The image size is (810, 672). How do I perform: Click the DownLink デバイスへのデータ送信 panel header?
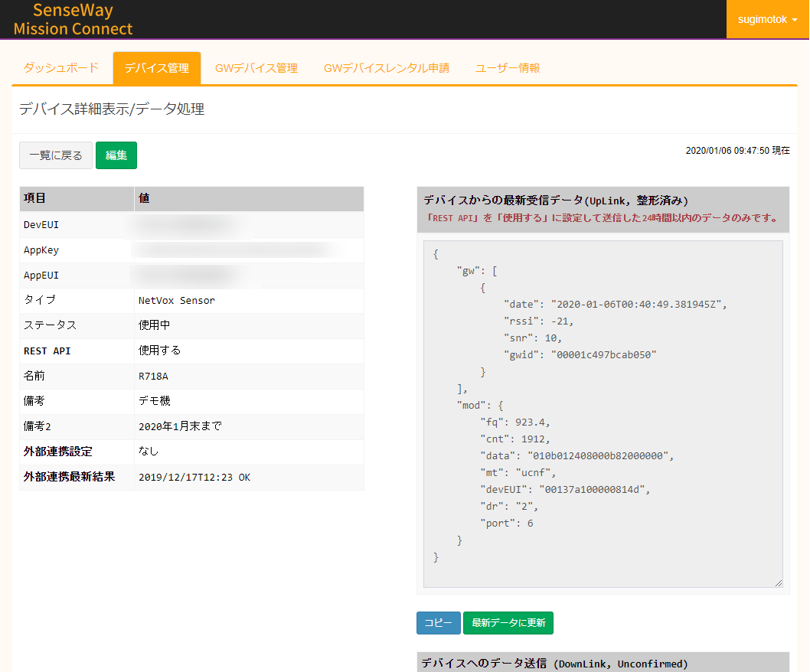[603, 663]
